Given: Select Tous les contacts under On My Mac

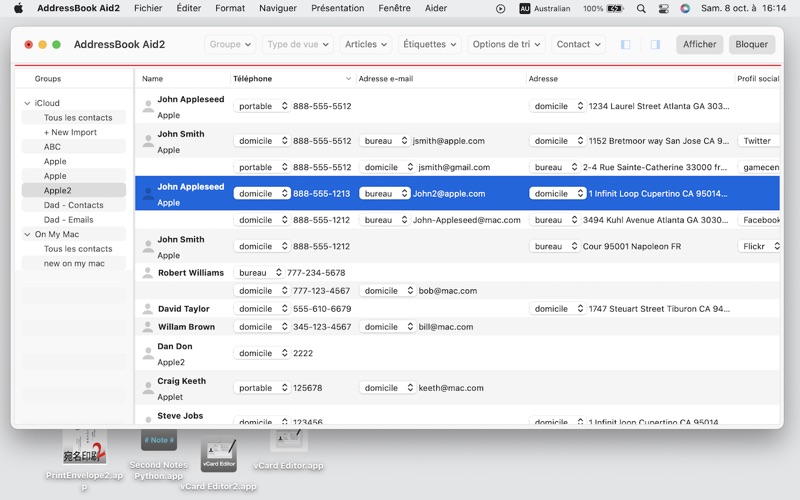Looking at the screenshot, I should 73,249.
